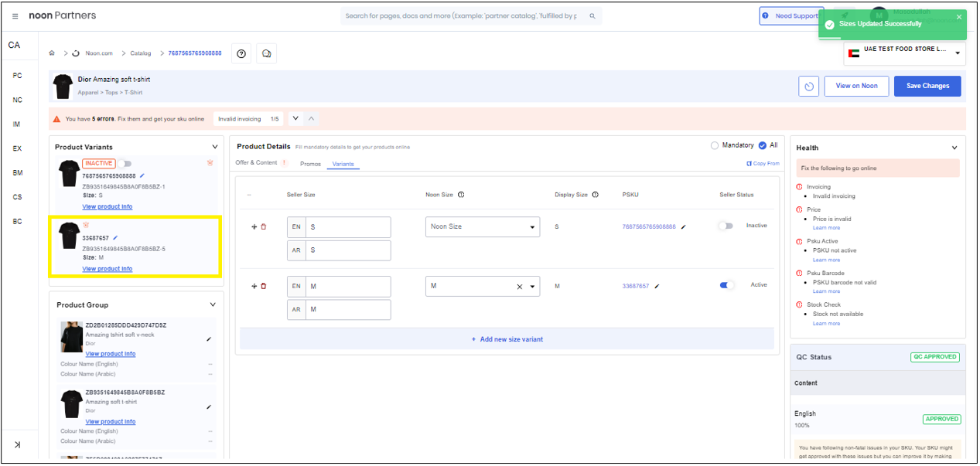
Task: Open the BM sidebar item
Action: point(18,173)
